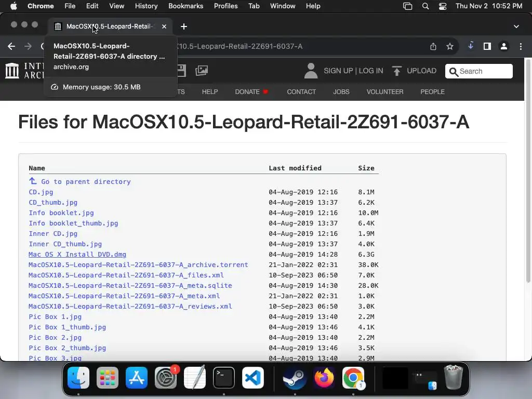Open Chrome icon in the Dock
Screen dimensions: 532x399
353,378
